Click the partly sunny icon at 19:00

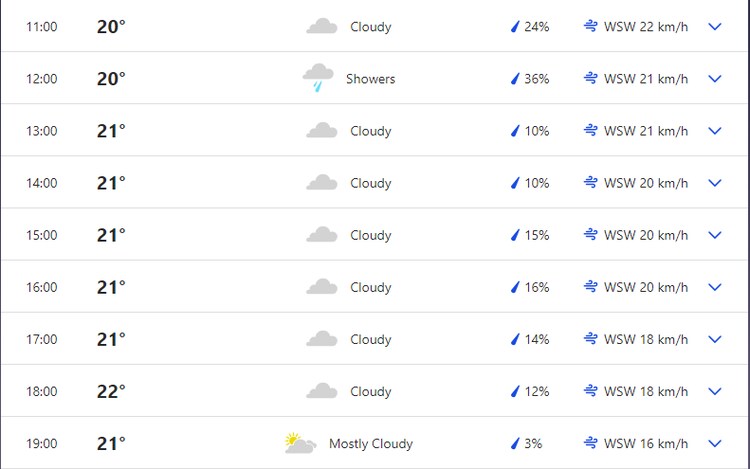coord(300,443)
